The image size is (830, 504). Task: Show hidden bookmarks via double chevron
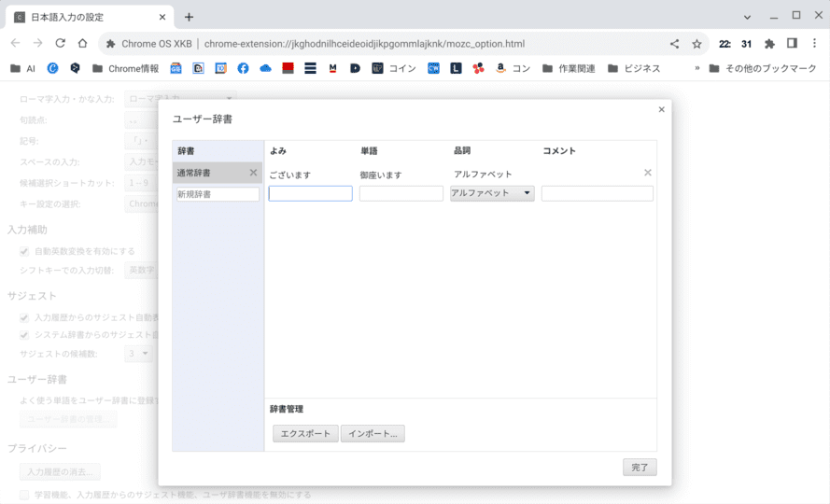point(697,68)
